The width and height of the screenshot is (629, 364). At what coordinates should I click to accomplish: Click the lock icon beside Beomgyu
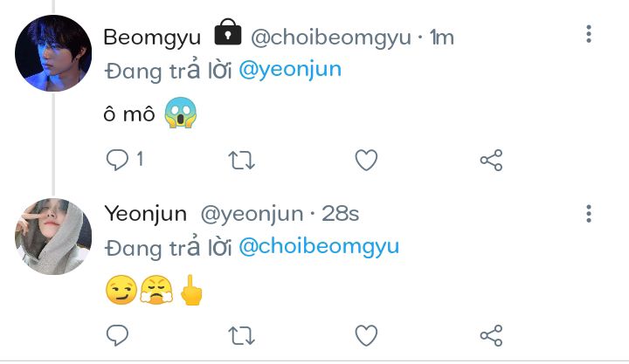coord(228,32)
